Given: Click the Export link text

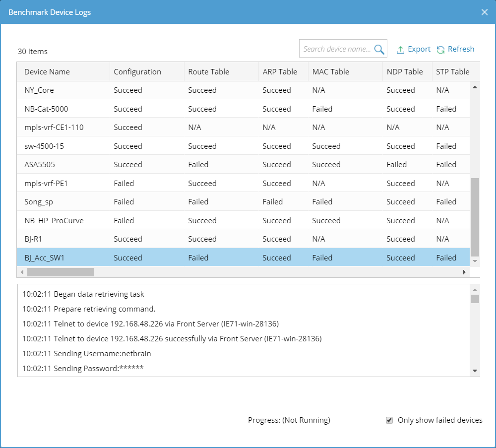Looking at the screenshot, I should [419, 49].
